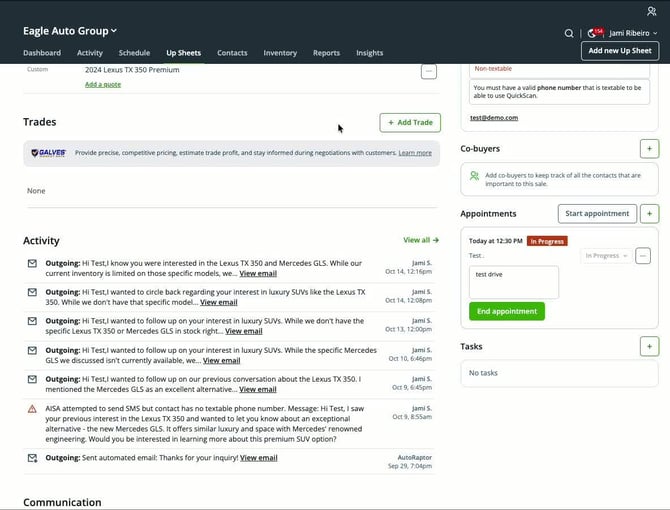Viewport: 670px width, 510px height.
Task: Switch to the Inventory tab
Action: coord(280,53)
